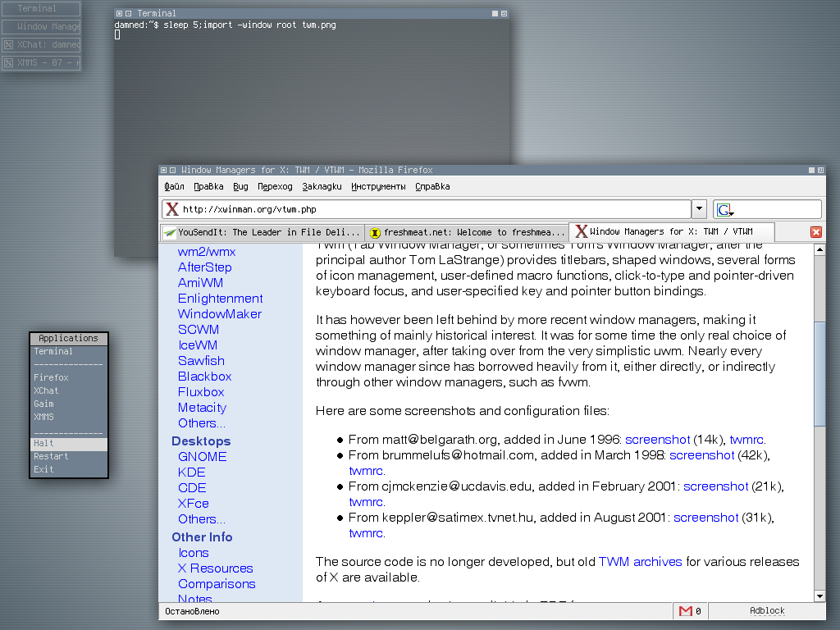Click Terminal window's left titlebar icon

[x=119, y=13]
